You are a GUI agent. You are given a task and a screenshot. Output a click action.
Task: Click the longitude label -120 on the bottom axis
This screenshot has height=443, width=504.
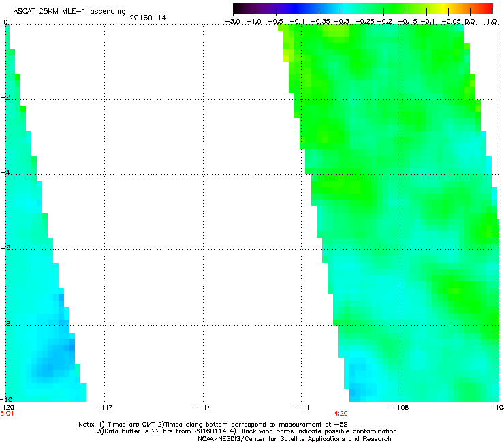7,408
